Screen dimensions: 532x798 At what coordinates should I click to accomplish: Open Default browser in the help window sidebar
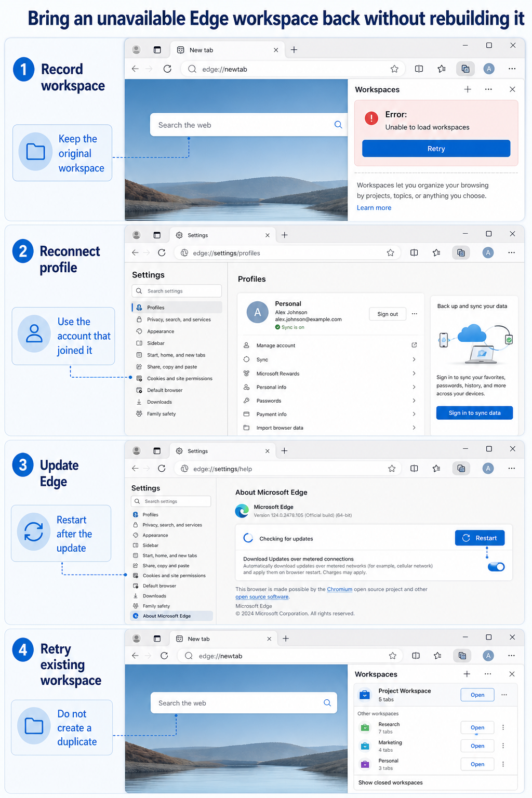[x=171, y=586]
